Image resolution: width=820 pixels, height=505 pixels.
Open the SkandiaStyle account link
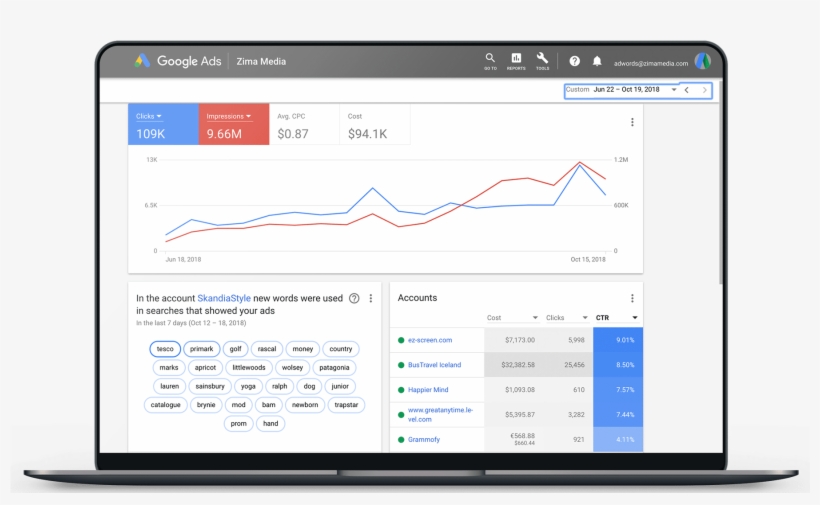(x=224, y=298)
